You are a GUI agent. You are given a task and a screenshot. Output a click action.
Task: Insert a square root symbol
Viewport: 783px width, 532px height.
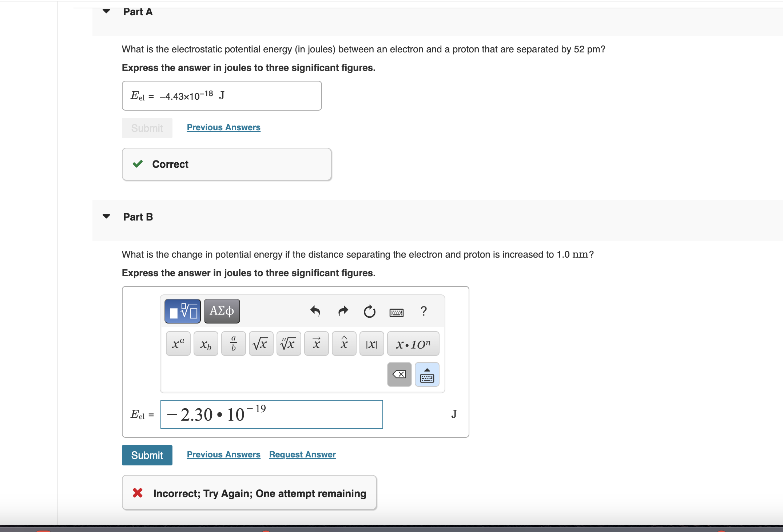(x=261, y=344)
